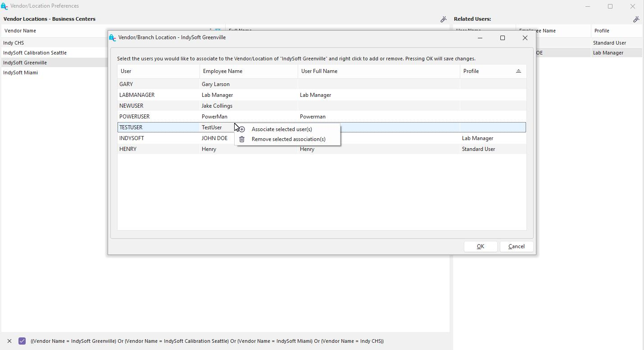Click the plus icon for Associate selected user(s)
This screenshot has width=644, height=350.
click(x=242, y=129)
